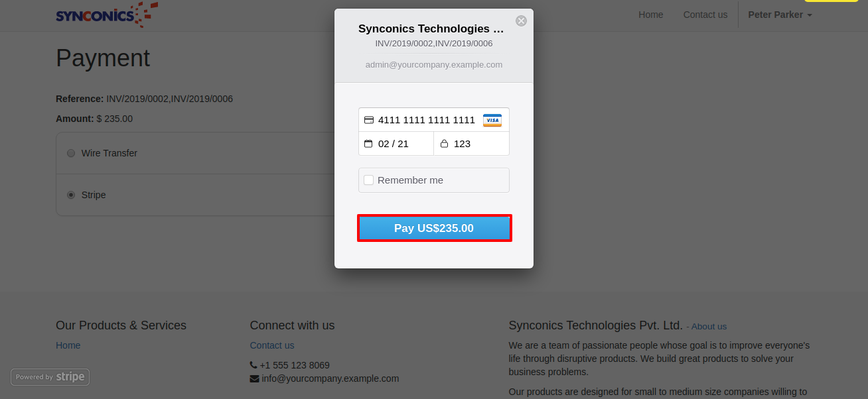Screen dimensions: 868x399
Task: Select the Stripe radio option
Action: point(71,195)
